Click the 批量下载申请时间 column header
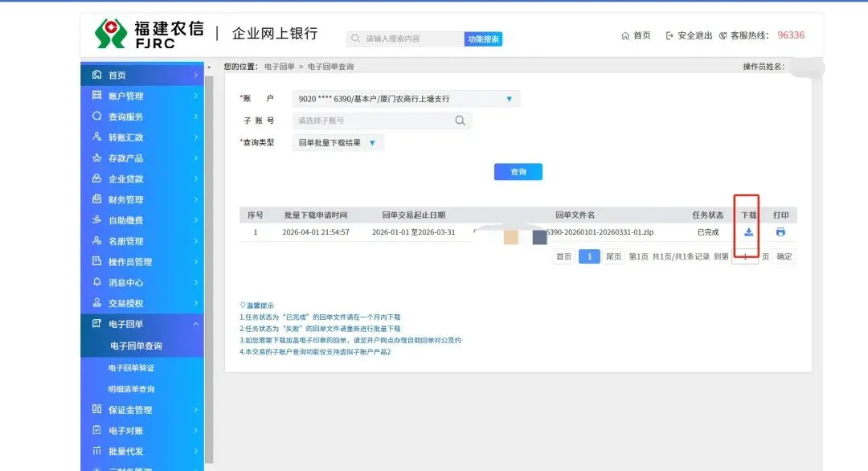The width and height of the screenshot is (868, 471). [316, 215]
